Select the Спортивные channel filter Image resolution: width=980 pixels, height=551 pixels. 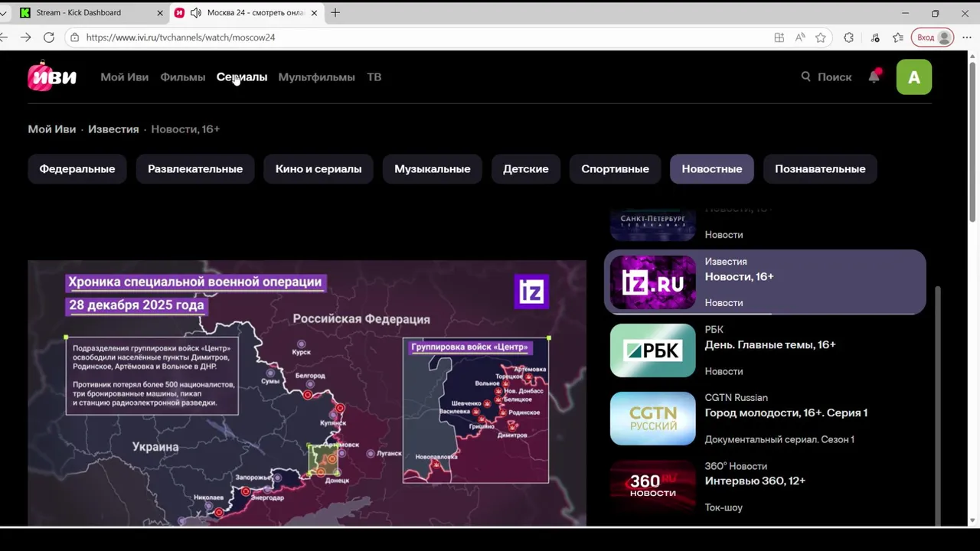[x=615, y=168]
